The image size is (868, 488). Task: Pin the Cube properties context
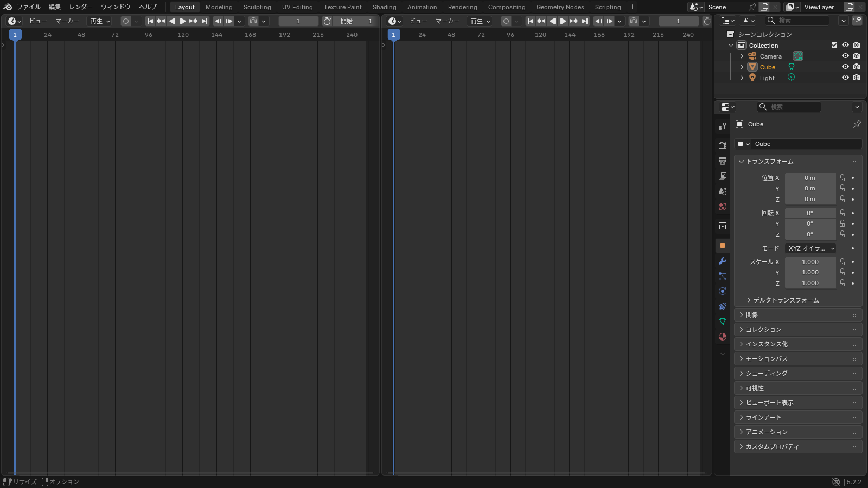857,124
